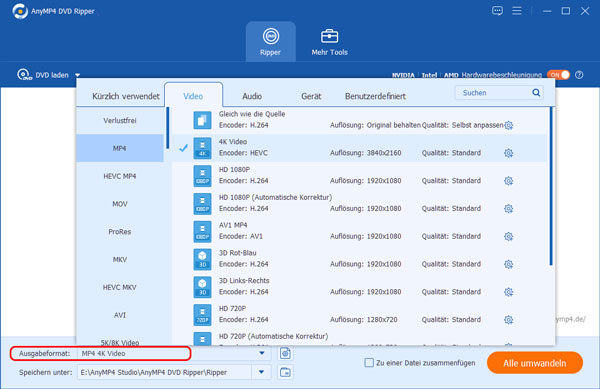Viewport: 600px width, 389px height.
Task: Switch to the Video tab
Action: (193, 96)
